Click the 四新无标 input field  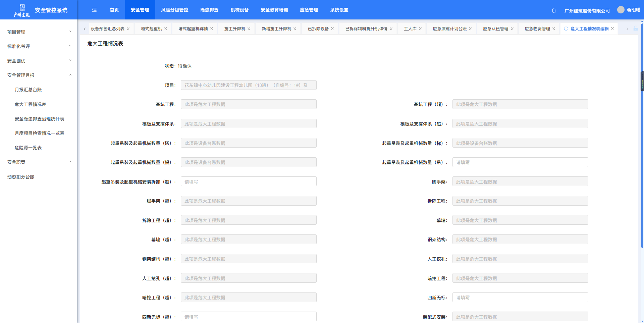(520, 298)
